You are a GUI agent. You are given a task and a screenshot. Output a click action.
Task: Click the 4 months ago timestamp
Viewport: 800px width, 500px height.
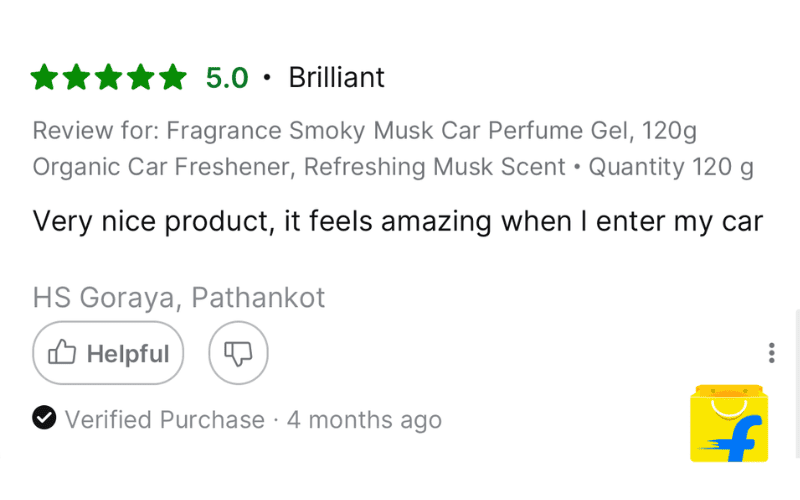[x=364, y=419]
